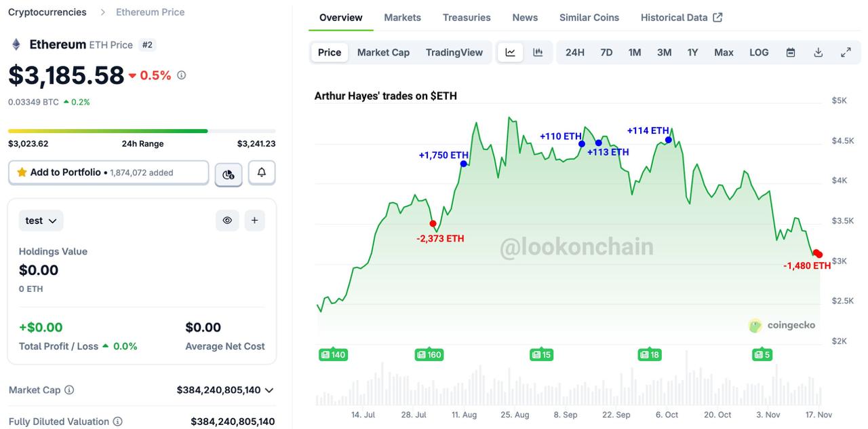Click the Add to Portfolio button
The height and width of the screenshot is (429, 868).
click(x=108, y=172)
